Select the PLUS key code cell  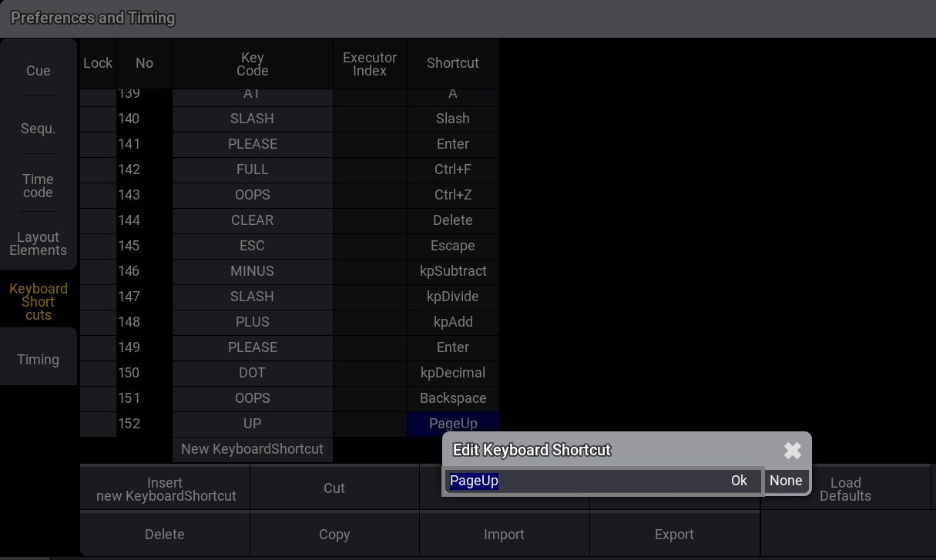(x=253, y=322)
